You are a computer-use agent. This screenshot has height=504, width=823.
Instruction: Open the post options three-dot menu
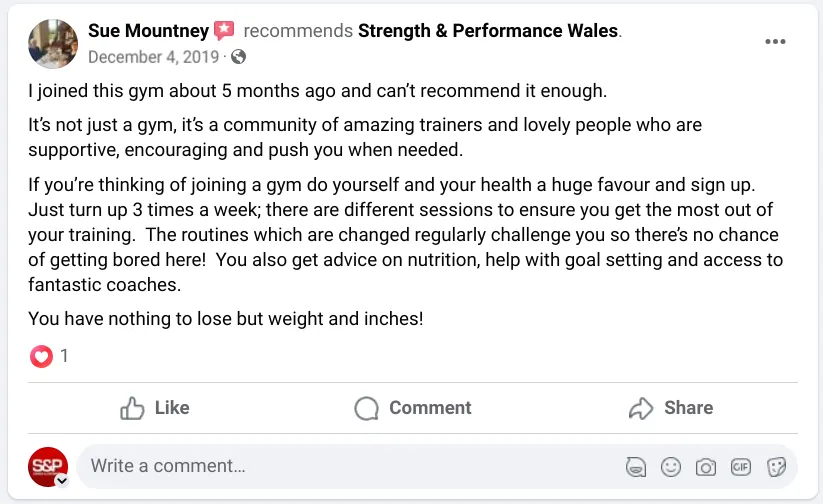coord(775,42)
